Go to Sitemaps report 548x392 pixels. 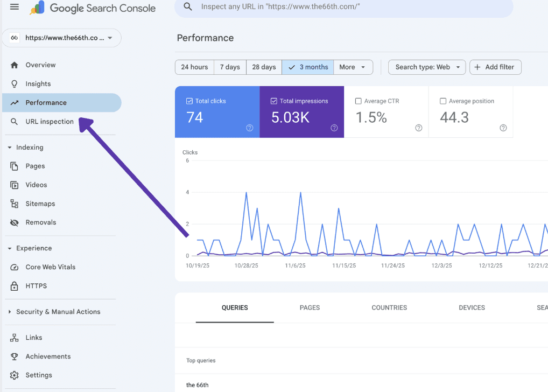pyautogui.click(x=62, y=204)
